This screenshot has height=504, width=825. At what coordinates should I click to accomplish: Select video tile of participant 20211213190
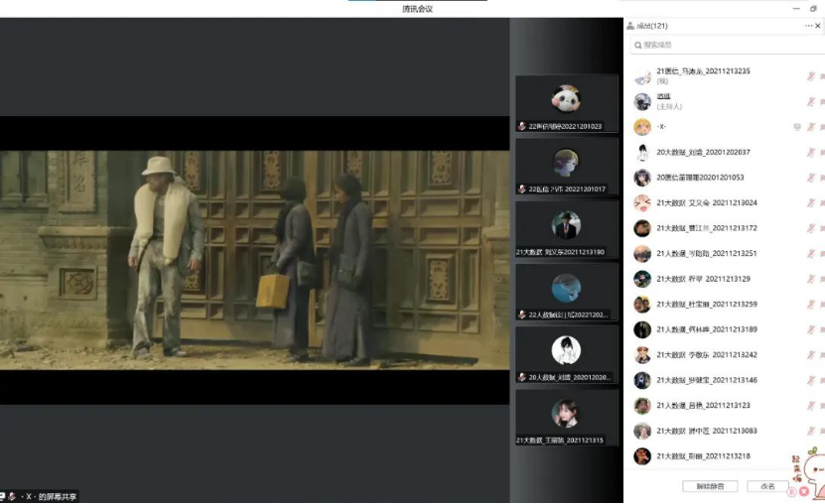pyautogui.click(x=567, y=229)
